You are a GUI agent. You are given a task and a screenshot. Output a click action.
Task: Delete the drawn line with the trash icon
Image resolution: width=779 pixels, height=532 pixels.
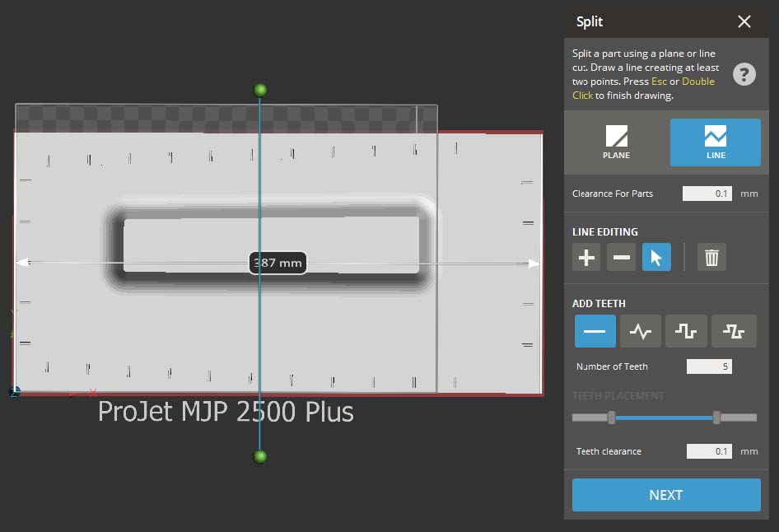(711, 257)
